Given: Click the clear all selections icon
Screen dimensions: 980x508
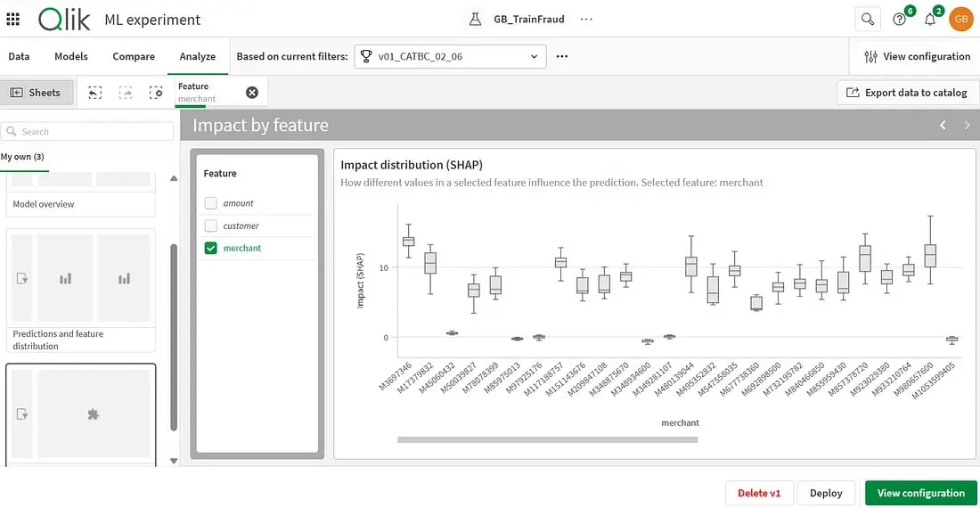Looking at the screenshot, I should [156, 93].
